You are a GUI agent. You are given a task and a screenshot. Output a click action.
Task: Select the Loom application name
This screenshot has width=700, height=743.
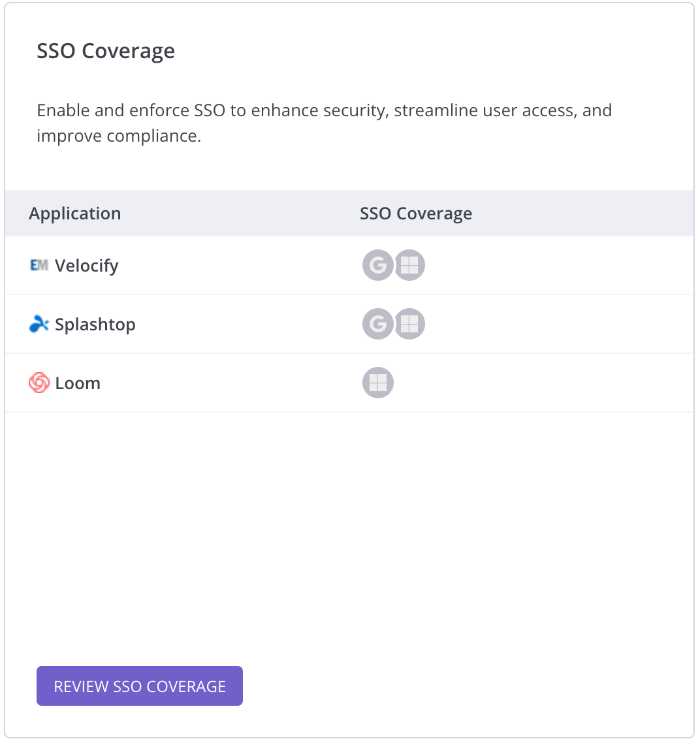coord(78,383)
